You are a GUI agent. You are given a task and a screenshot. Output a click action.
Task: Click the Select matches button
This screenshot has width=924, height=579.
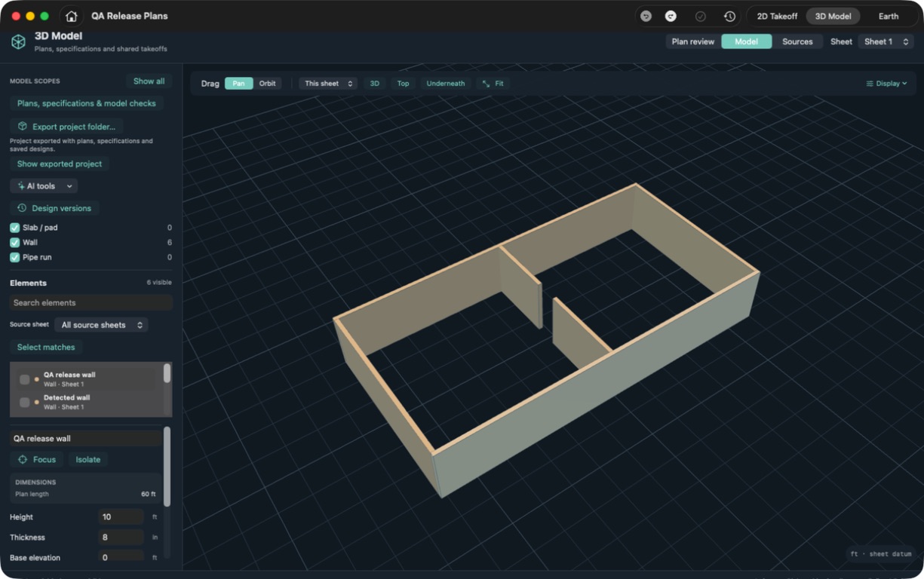tap(46, 347)
